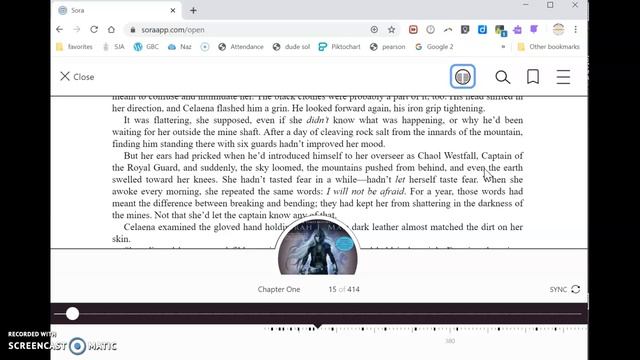Click the violet flag extension icon
This screenshot has width=640, height=360.
coord(534,29)
